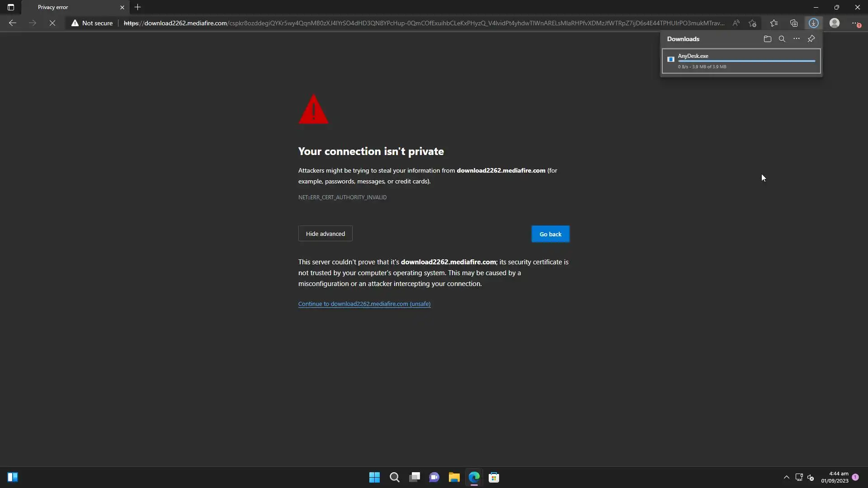Open Downloads panel more options
This screenshot has height=488, width=868.
tap(796, 39)
